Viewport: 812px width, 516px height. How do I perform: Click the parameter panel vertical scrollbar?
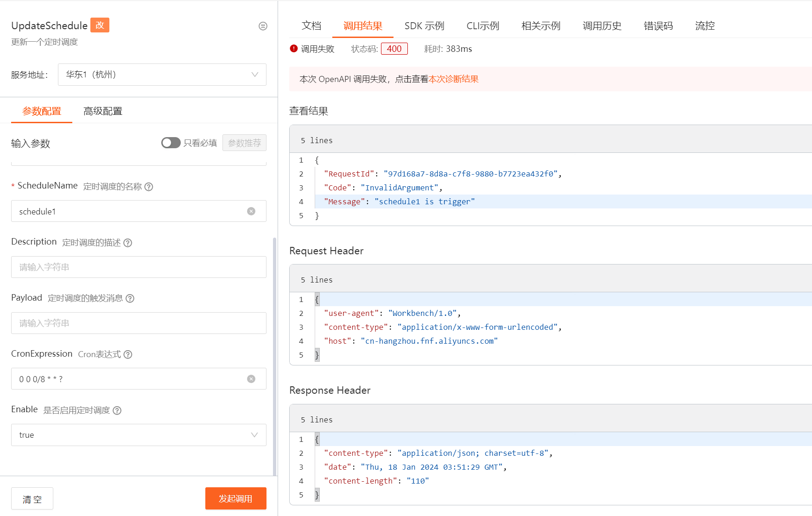(274, 357)
